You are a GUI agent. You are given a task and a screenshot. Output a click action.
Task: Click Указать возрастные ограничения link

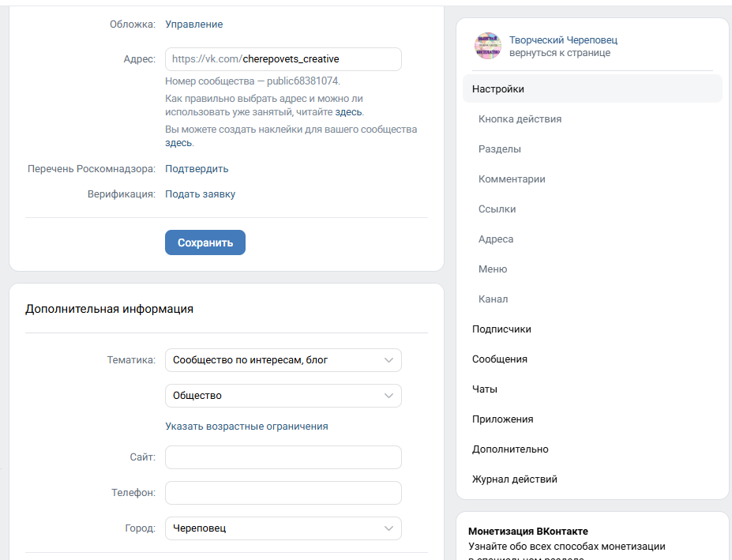click(x=246, y=426)
